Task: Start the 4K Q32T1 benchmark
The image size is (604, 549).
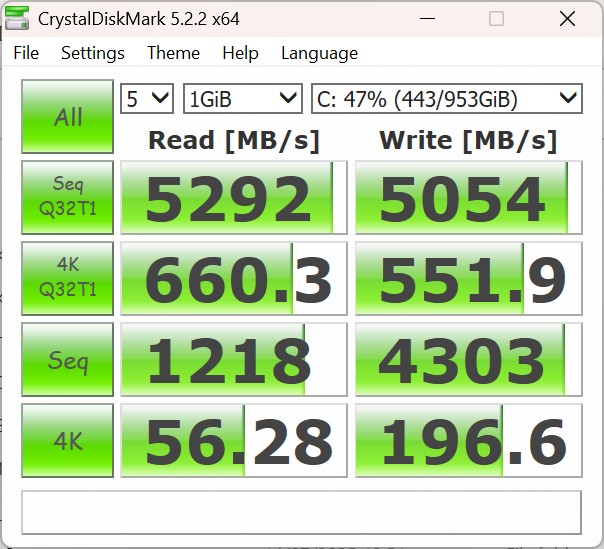Action: tap(67, 278)
